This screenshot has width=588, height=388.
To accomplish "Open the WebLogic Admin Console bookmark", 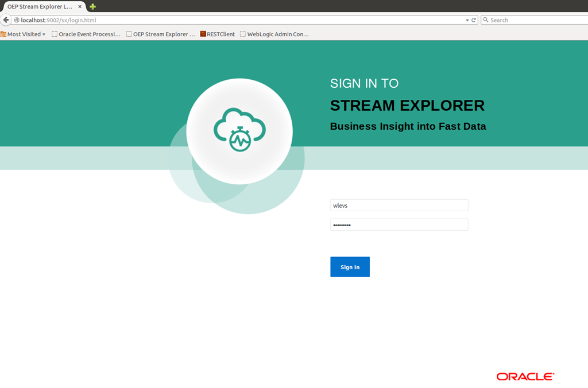I will 274,34.
